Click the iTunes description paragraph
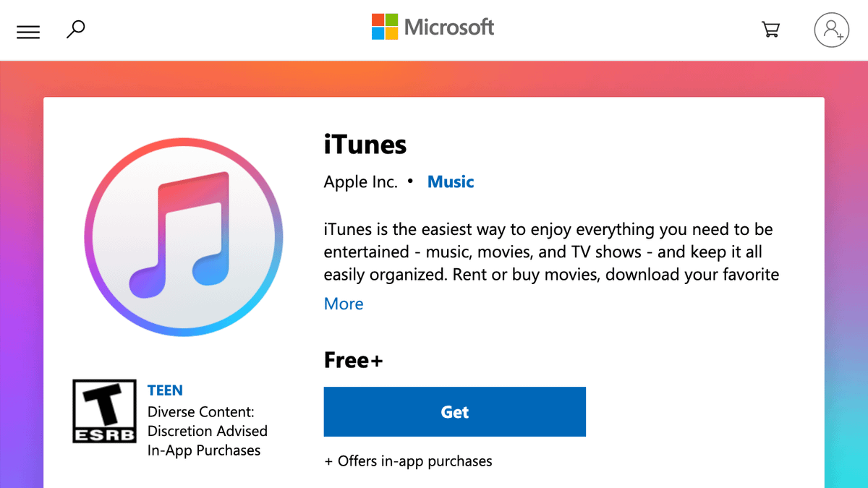The height and width of the screenshot is (488, 868). click(x=550, y=252)
